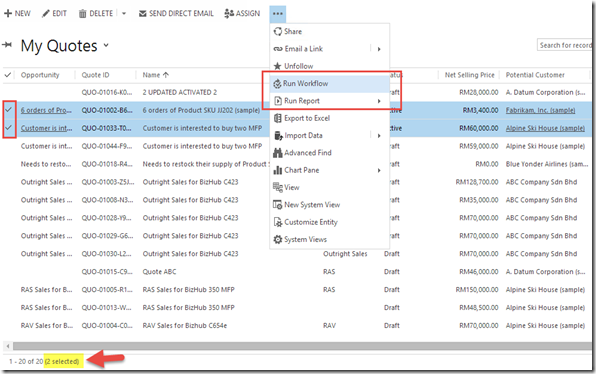This screenshot has width=596, height=374.
Task: Open System Views gear icon
Action: pos(278,239)
